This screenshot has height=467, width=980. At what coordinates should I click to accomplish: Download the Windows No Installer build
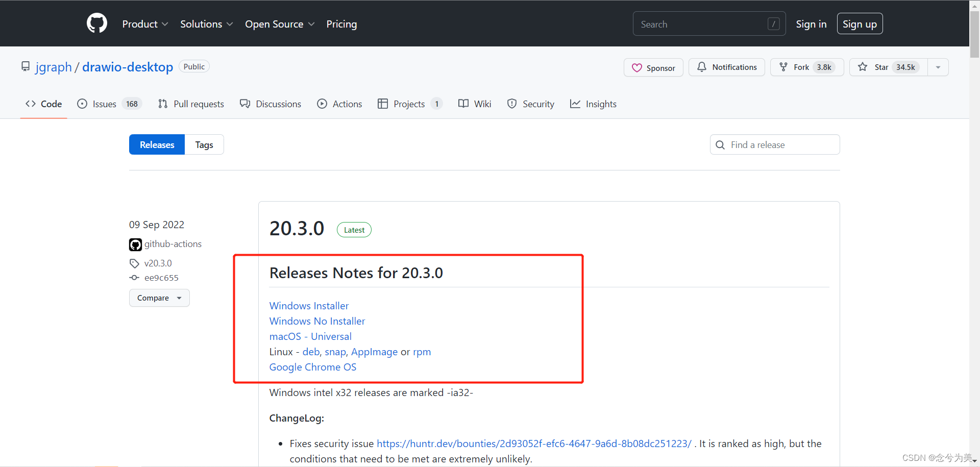coord(317,321)
